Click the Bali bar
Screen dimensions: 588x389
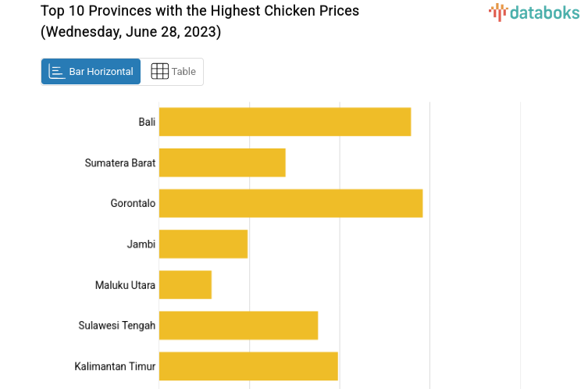[x=285, y=122]
